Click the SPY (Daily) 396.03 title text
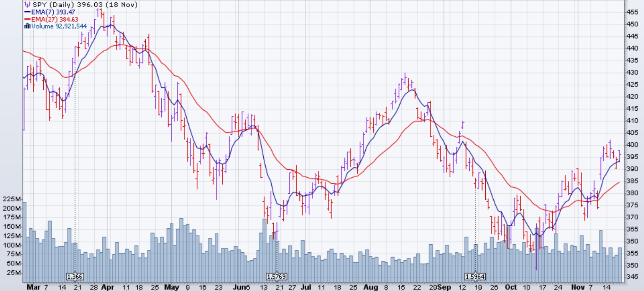The image size is (644, 291). pos(85,5)
